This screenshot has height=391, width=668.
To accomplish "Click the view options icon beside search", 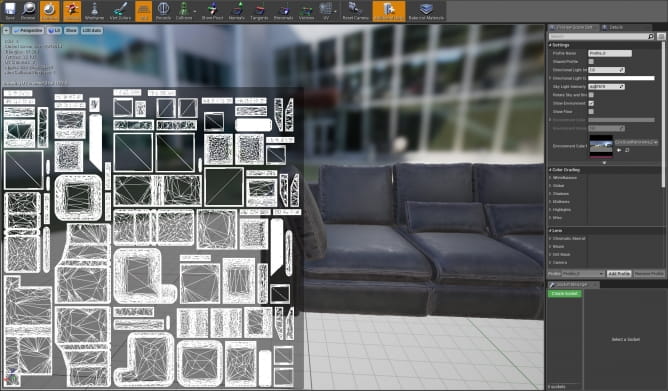I will [x=661, y=37].
